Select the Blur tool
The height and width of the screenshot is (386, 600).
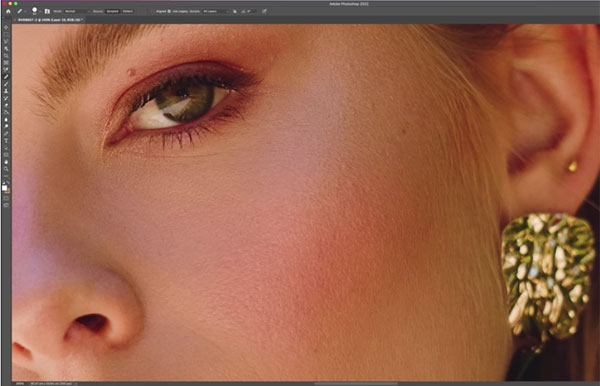coord(6,119)
